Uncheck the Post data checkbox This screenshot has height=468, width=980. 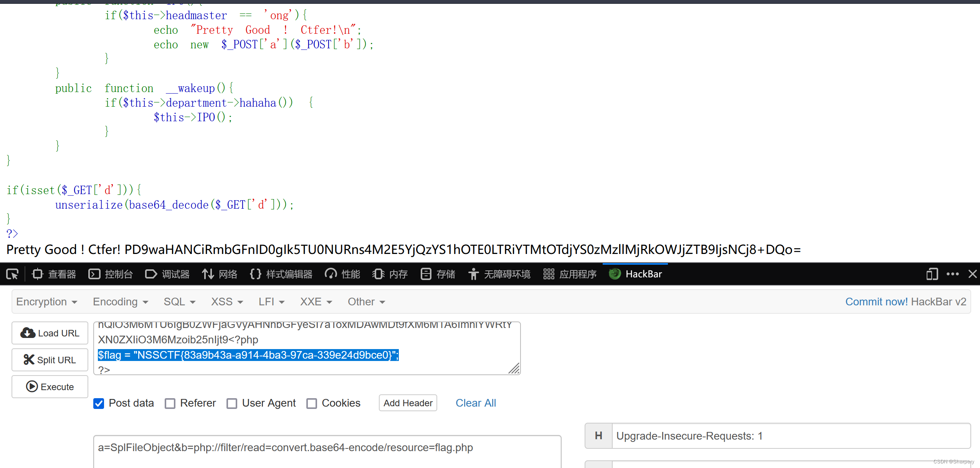pos(99,403)
